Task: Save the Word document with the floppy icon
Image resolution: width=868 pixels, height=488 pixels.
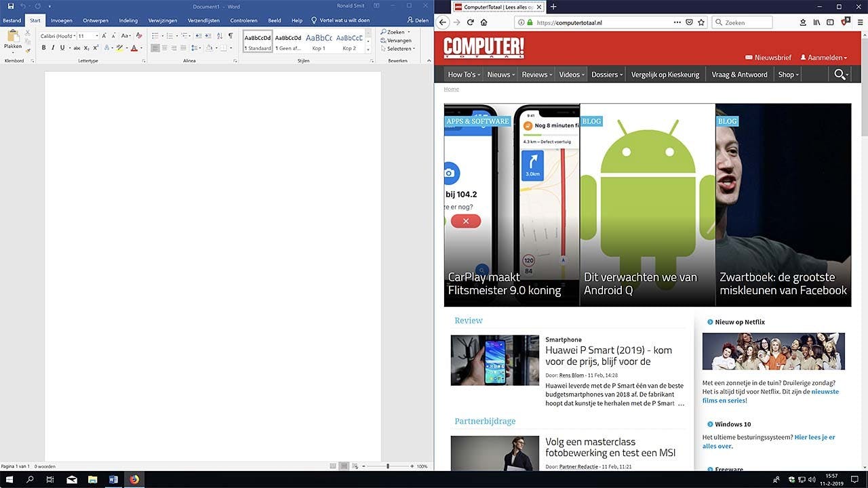Action: 10,6
